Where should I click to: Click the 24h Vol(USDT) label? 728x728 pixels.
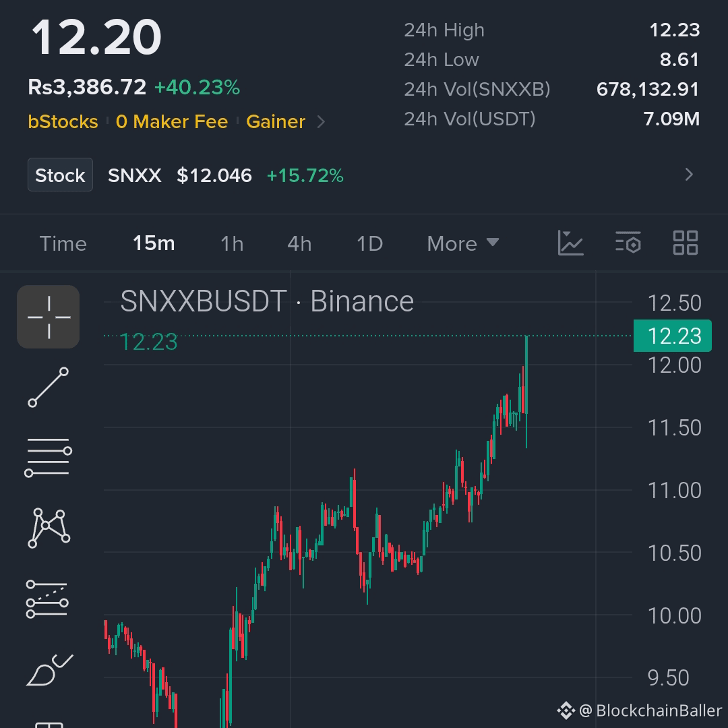pos(470,119)
